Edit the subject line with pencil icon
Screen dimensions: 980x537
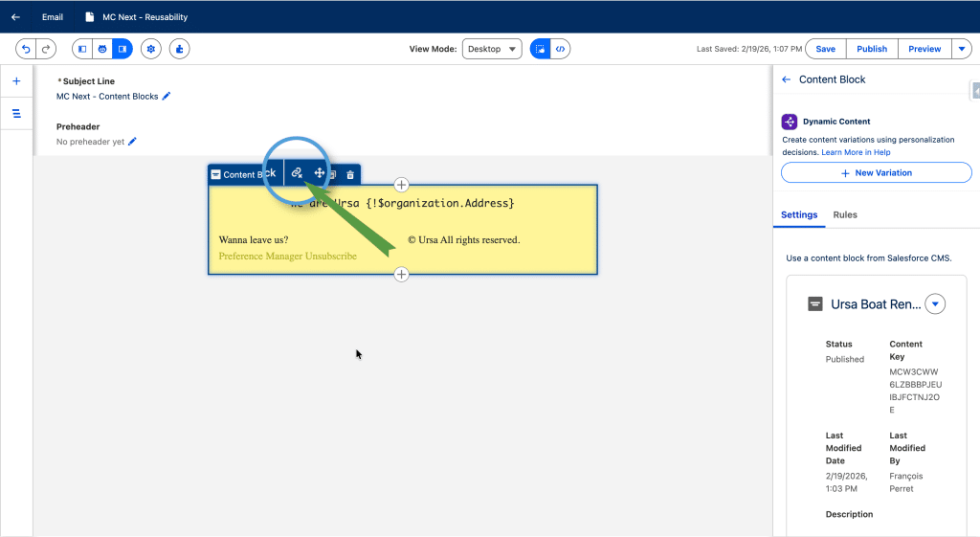point(167,97)
